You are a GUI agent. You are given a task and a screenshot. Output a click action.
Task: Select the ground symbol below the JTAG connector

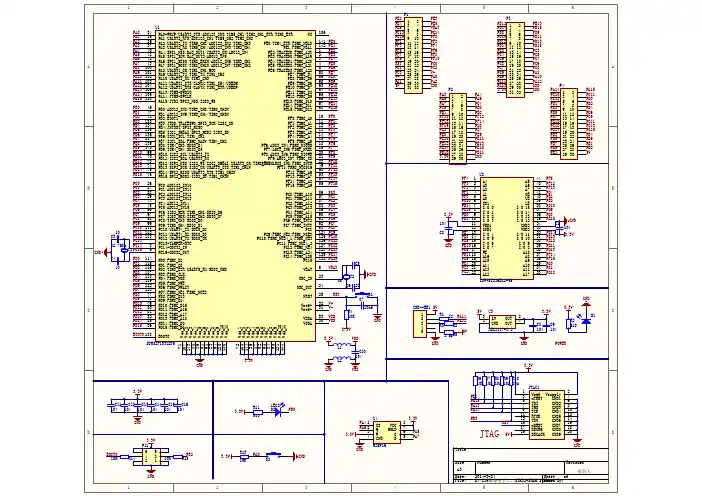[x=578, y=442]
